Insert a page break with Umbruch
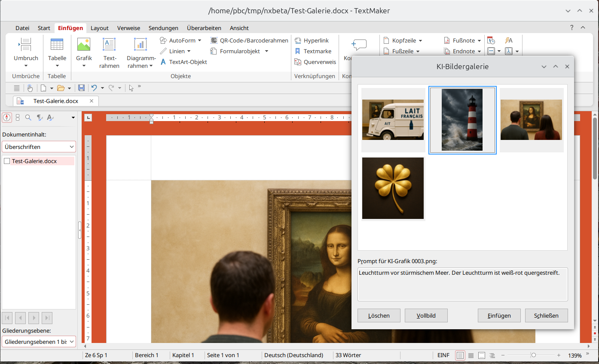This screenshot has height=364, width=599. (x=26, y=52)
